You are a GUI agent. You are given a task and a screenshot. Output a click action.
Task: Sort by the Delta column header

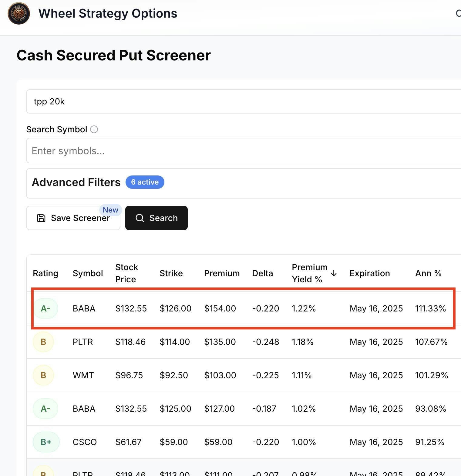(x=262, y=273)
